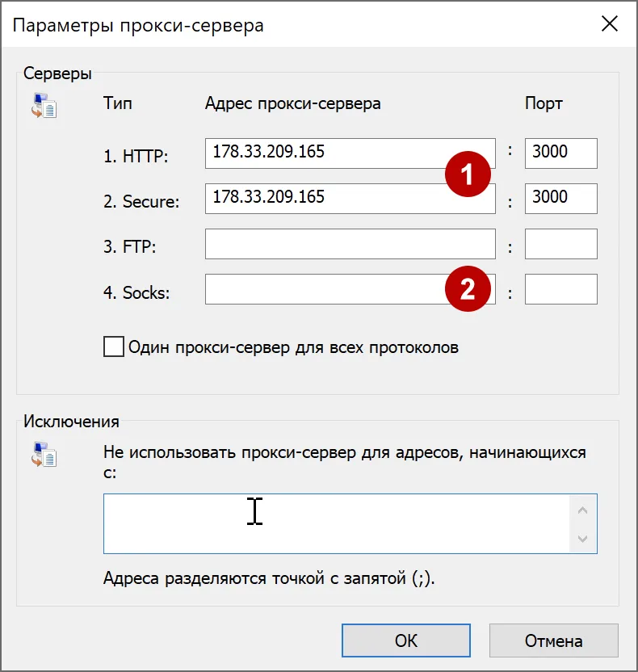The height and width of the screenshot is (672, 638).
Task: Click the empty FTP address field
Action: 347,243
